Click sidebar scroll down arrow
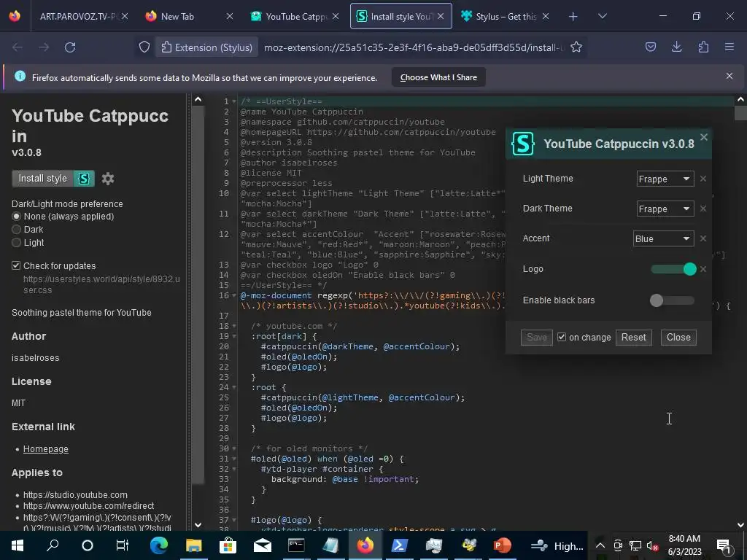 pyautogui.click(x=198, y=525)
